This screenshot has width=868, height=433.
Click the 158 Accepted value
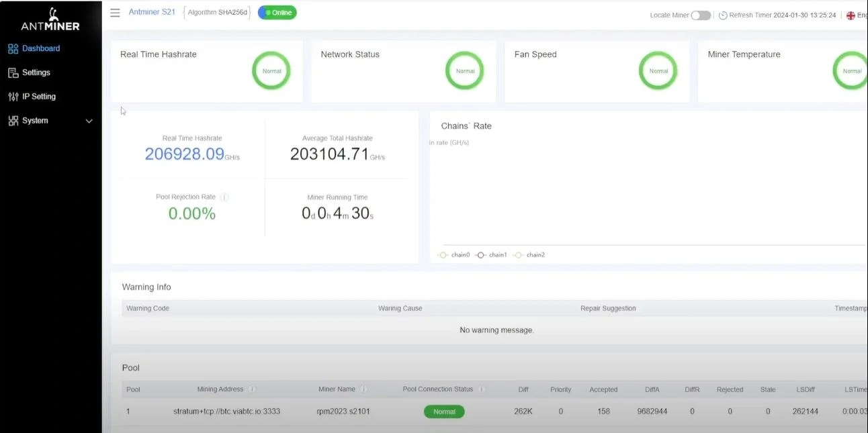603,412
